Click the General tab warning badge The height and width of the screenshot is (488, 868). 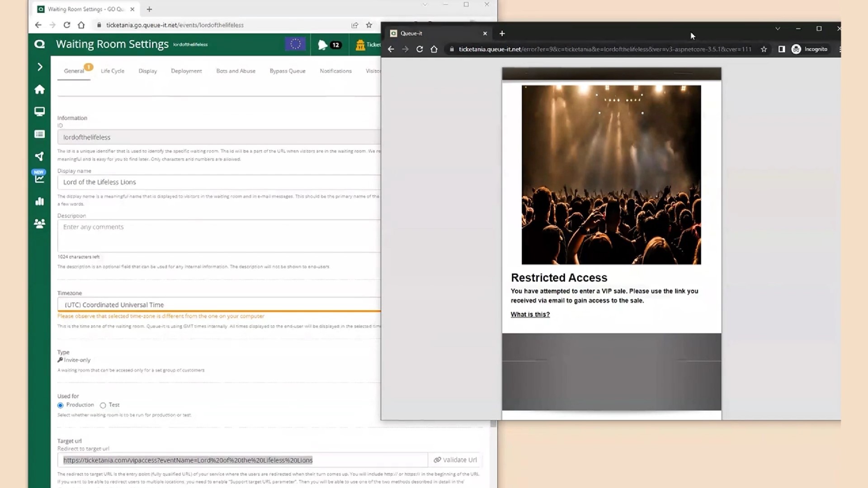(x=89, y=67)
